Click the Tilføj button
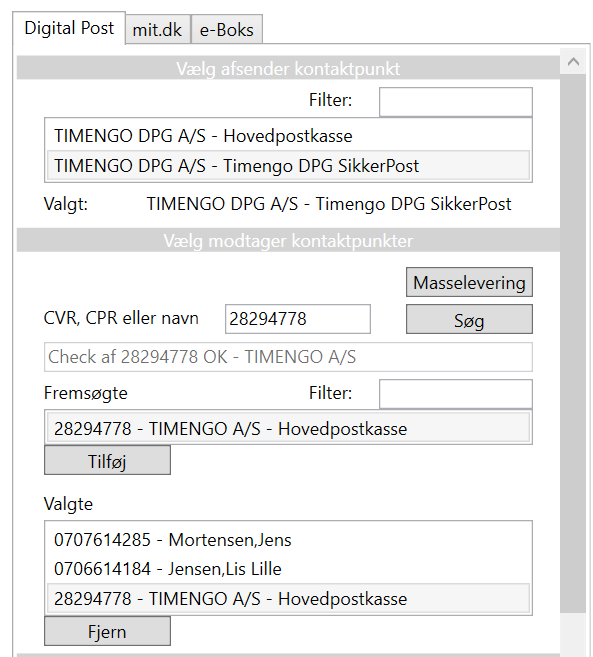Viewport: 593px width, 657px height. pyautogui.click(x=107, y=460)
